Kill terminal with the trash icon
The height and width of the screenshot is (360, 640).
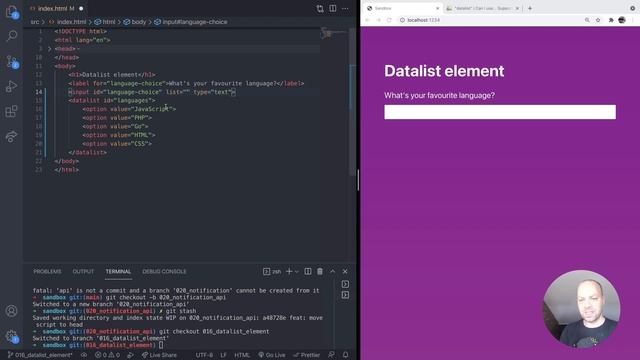pyautogui.click(x=320, y=271)
